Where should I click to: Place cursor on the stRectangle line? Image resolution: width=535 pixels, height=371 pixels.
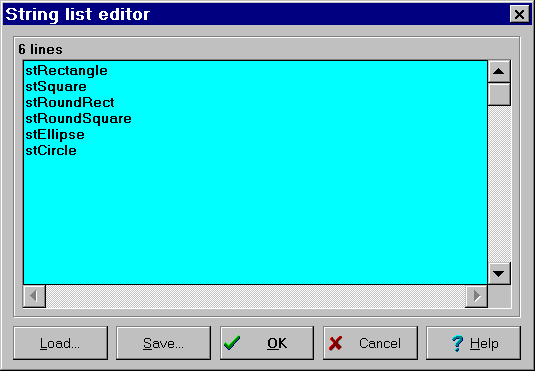[x=67, y=71]
